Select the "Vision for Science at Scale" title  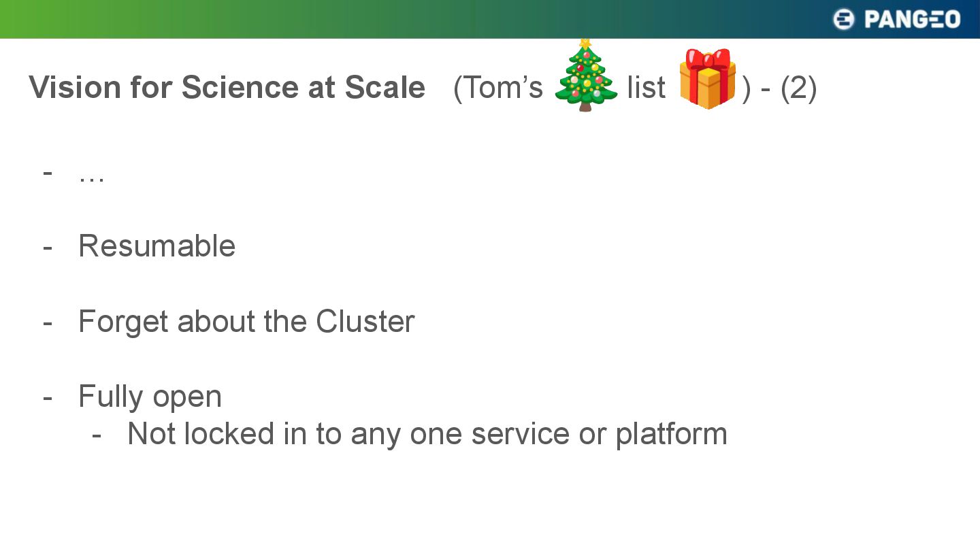[227, 88]
